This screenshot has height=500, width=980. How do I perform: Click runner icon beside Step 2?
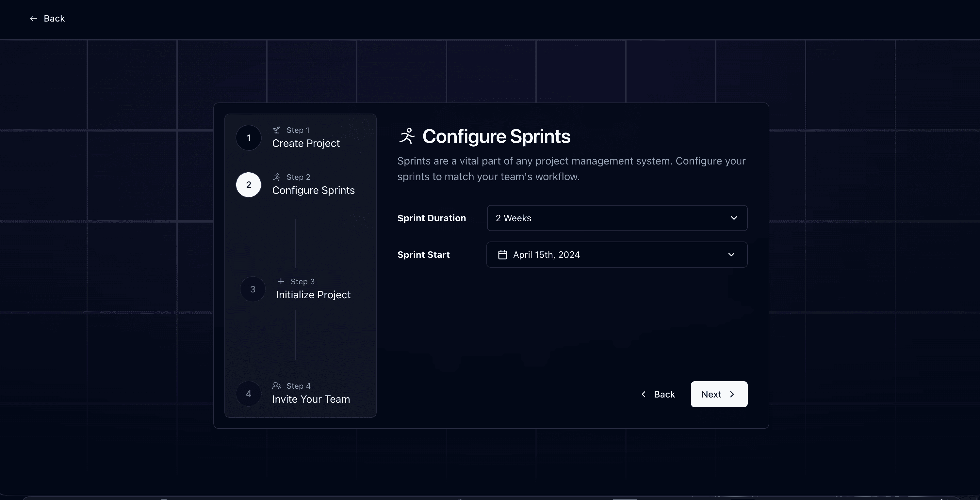pyautogui.click(x=277, y=177)
